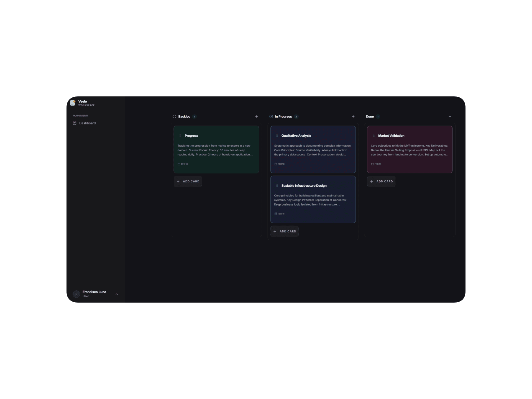This screenshot has height=399, width=532.
Task: Open the Market Validation card
Action: point(410,150)
